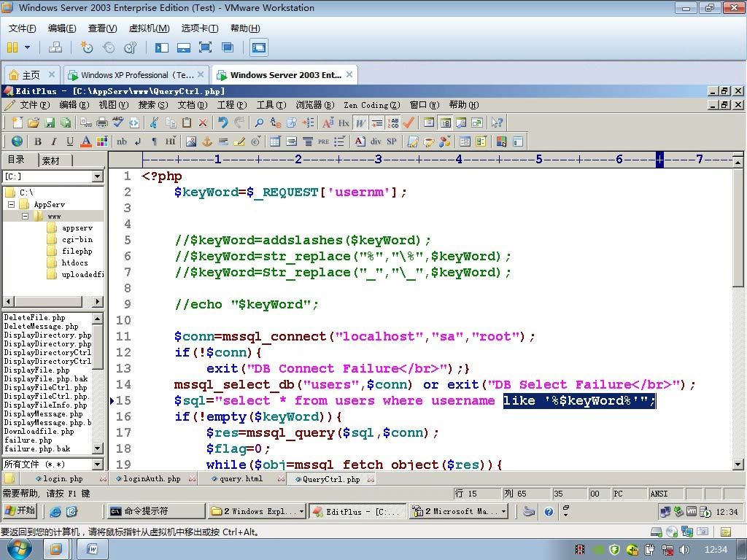Open Find with the magnifier icon
Screen dimensions: 747x560
259,122
